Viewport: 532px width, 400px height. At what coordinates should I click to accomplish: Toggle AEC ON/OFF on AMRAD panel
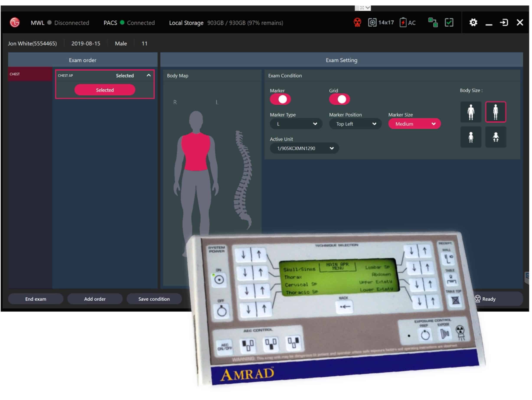(225, 347)
